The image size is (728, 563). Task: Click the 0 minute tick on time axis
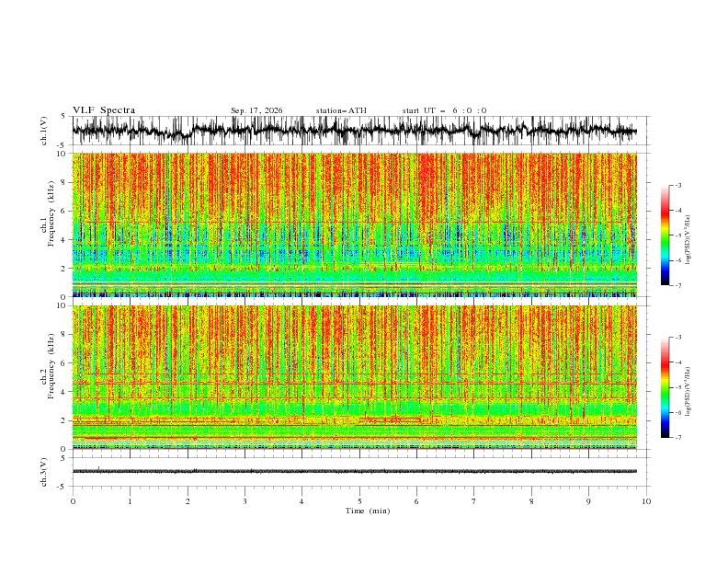pyautogui.click(x=73, y=501)
